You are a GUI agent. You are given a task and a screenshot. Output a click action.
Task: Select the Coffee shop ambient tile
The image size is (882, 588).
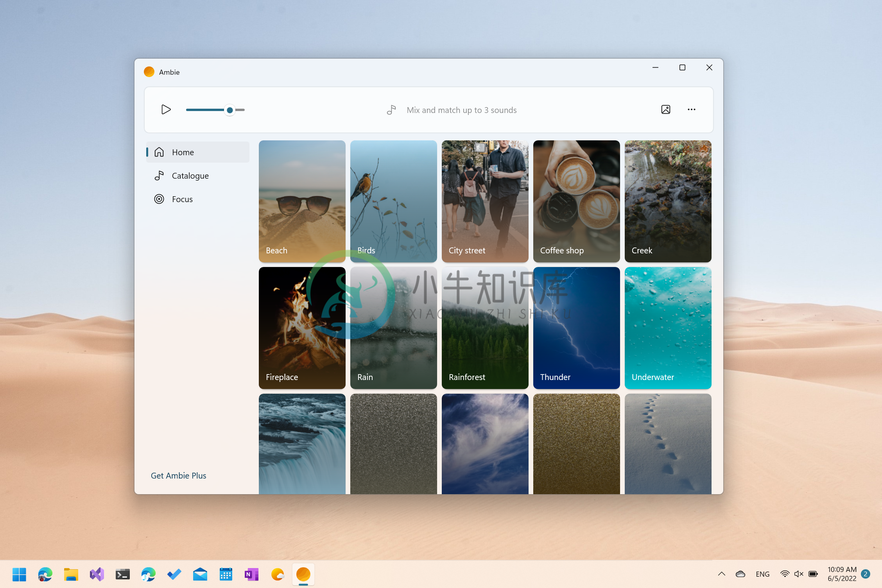[x=576, y=201]
